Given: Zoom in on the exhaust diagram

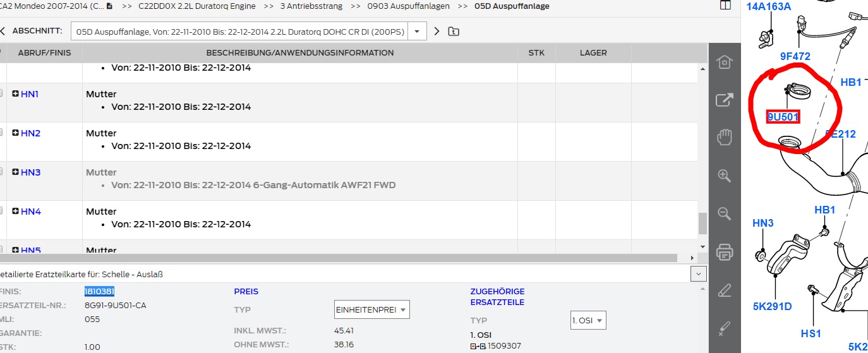Looking at the screenshot, I should [725, 176].
